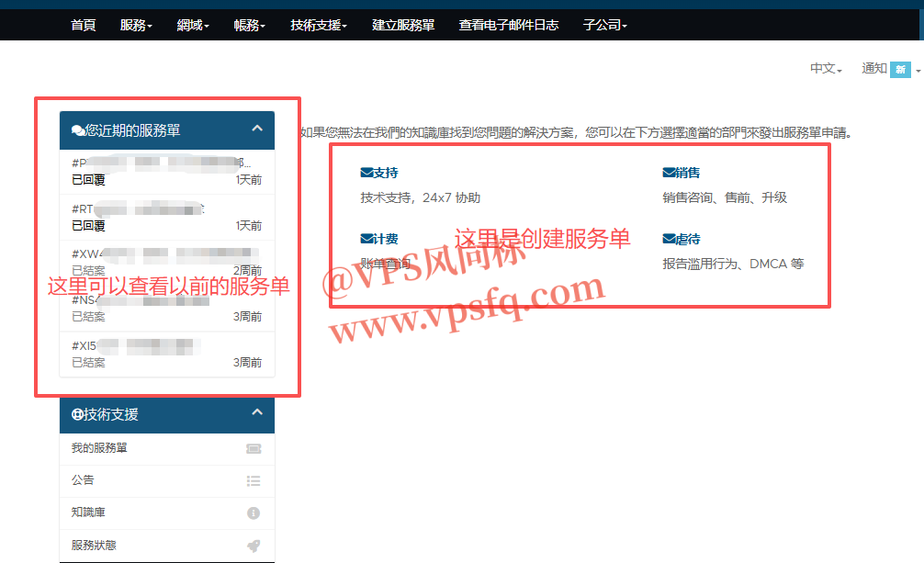Image resolution: width=924 pixels, height=563 pixels.
Task: Click the ticket icon beside 我的服務單
Action: click(x=254, y=448)
